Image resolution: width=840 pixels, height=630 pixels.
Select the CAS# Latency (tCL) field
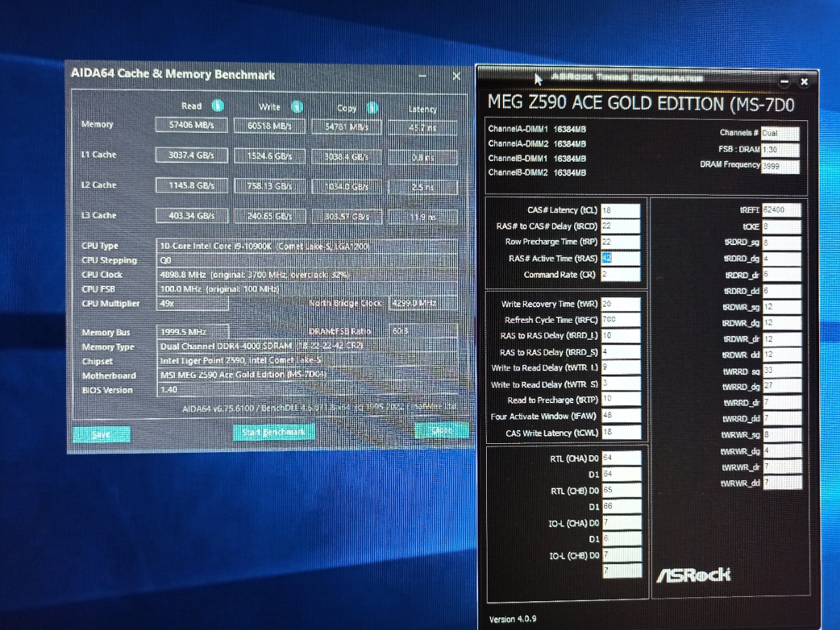pyautogui.click(x=620, y=210)
